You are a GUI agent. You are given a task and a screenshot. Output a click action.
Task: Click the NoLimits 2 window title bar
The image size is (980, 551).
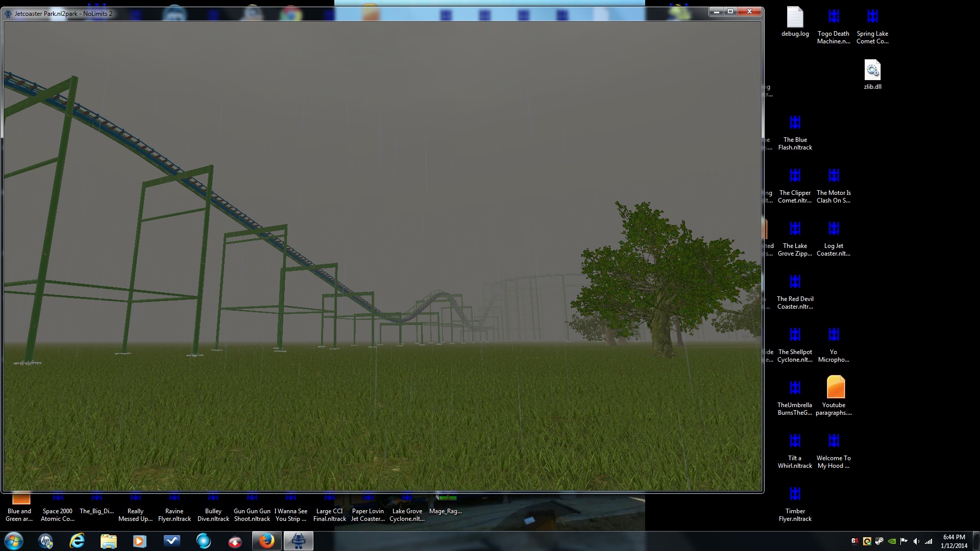(x=357, y=13)
